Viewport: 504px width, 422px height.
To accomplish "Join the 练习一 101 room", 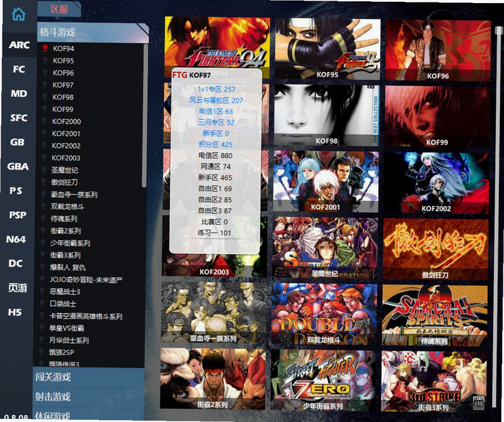I will 214,232.
